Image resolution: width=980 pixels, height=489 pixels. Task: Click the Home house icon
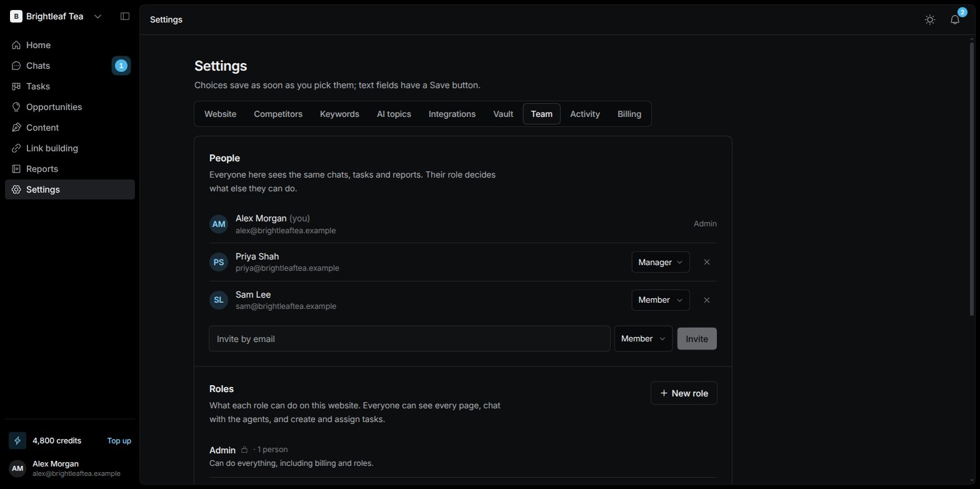[x=16, y=45]
